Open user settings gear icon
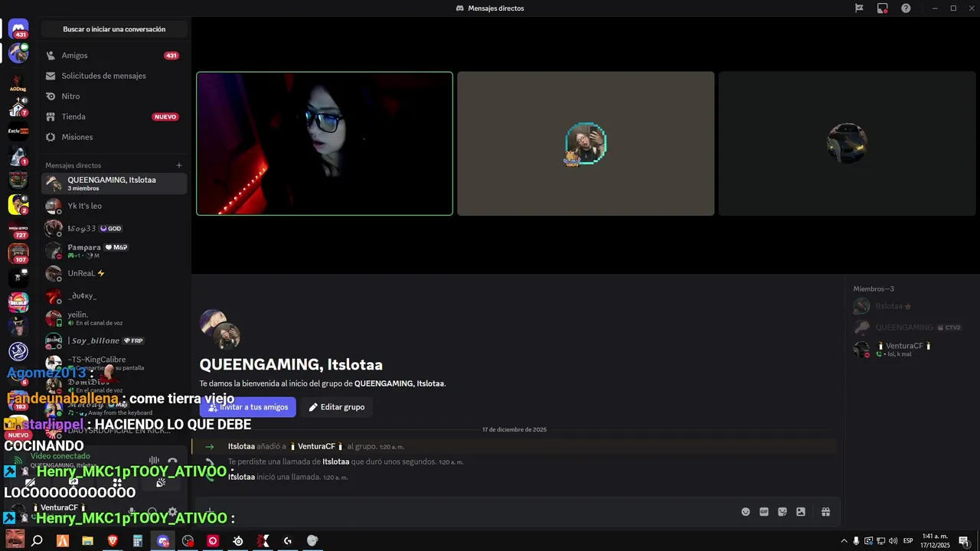Screen dimensions: 980x551 tap(173, 512)
